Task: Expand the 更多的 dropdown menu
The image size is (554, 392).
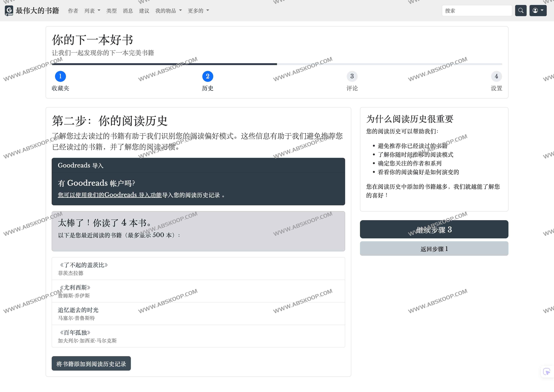Action: 198,11
